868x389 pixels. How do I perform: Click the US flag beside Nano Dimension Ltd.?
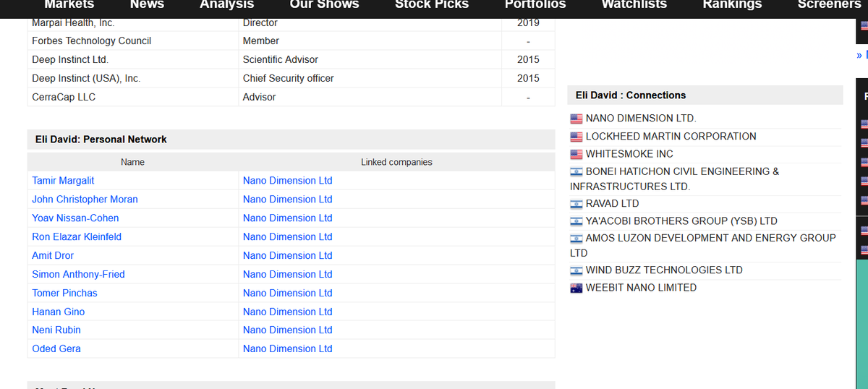pyautogui.click(x=576, y=119)
